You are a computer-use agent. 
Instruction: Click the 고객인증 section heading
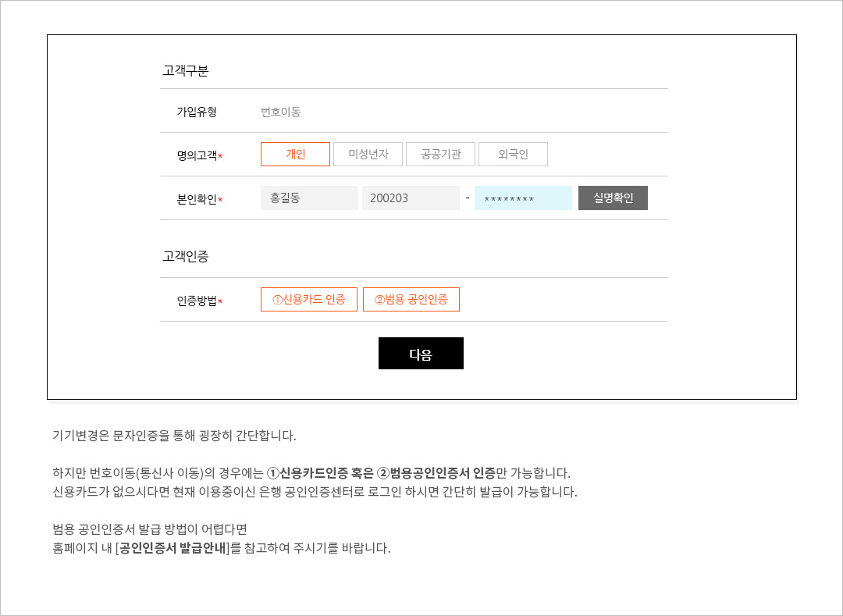coord(186,256)
